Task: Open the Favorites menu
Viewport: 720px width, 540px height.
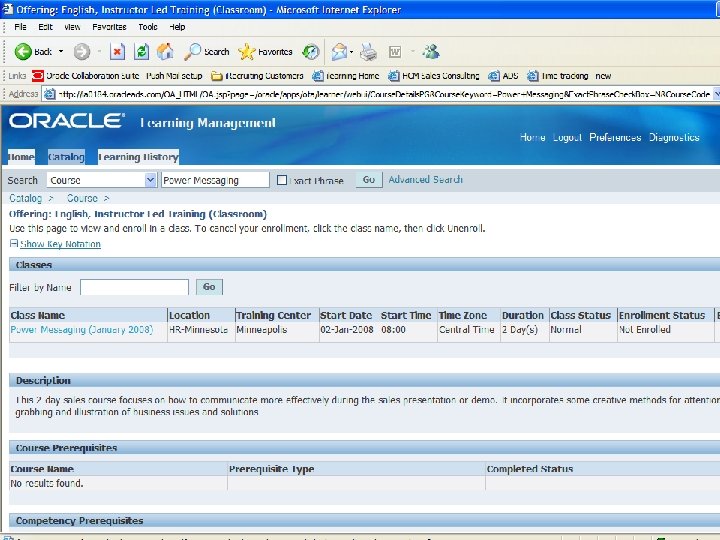Action: click(109, 27)
